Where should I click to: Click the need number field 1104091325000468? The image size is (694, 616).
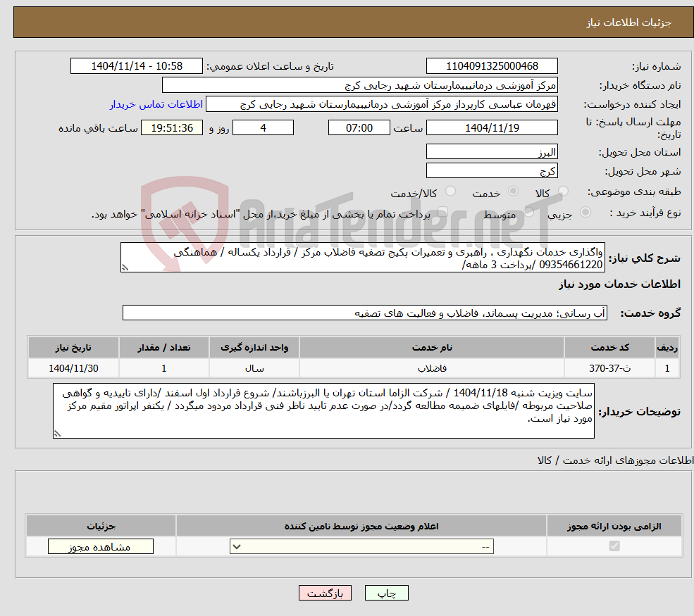click(x=492, y=66)
